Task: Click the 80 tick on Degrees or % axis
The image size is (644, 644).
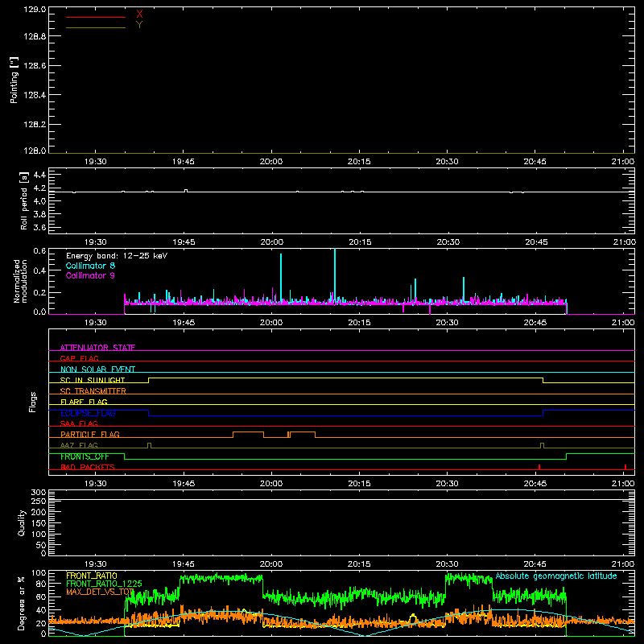Action: pos(41,583)
